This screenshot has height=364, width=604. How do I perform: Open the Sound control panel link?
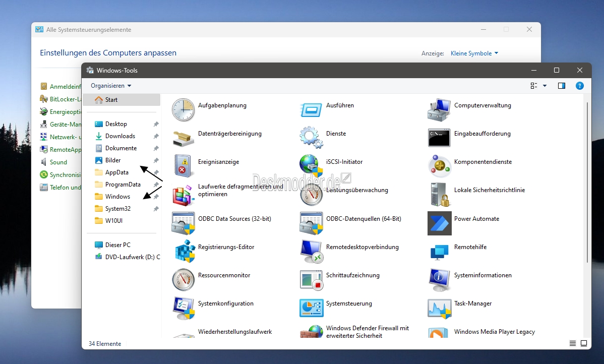[x=58, y=162]
